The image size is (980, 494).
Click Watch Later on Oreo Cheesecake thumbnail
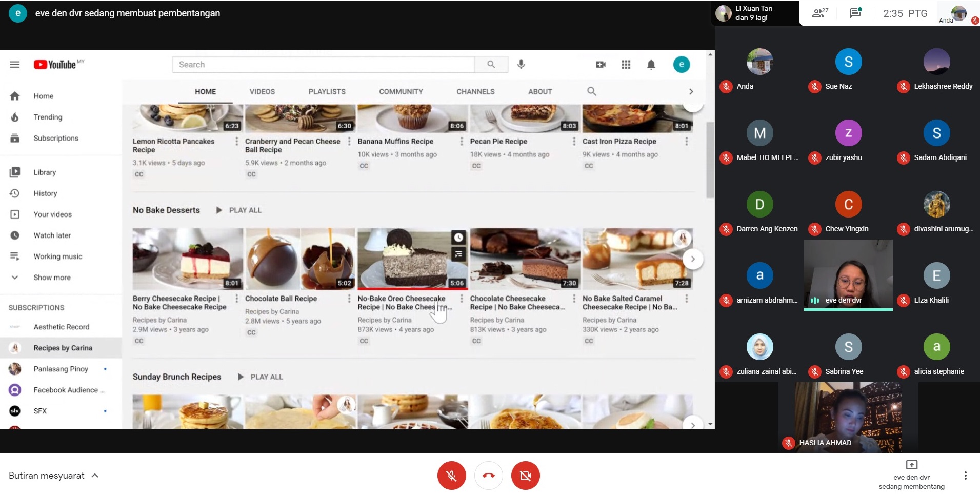[x=458, y=237]
